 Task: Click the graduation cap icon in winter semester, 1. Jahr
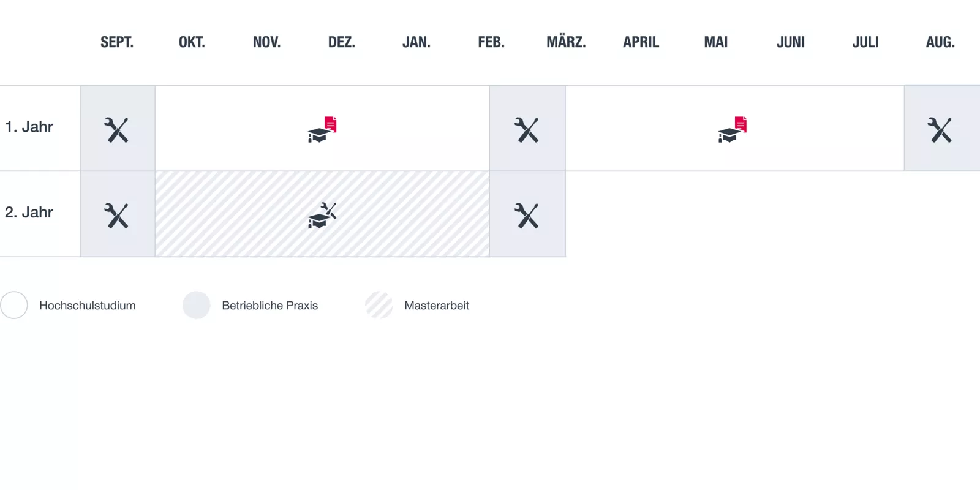(322, 130)
